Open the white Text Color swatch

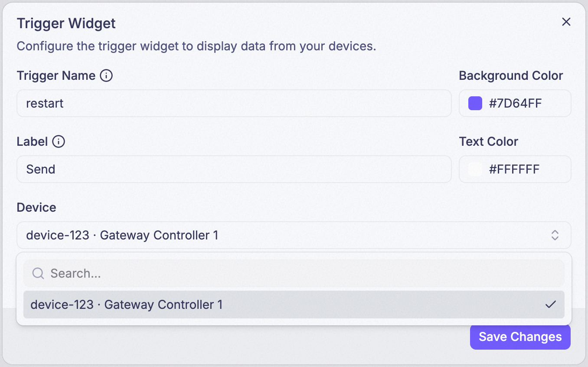pyautogui.click(x=475, y=169)
